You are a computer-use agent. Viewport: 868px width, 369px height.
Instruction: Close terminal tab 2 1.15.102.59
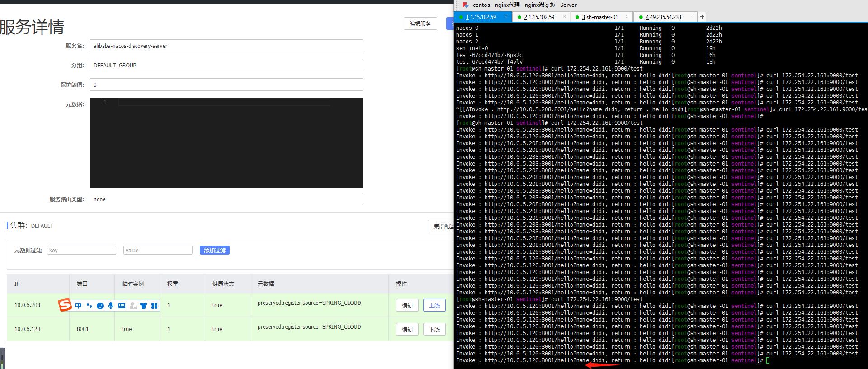564,17
